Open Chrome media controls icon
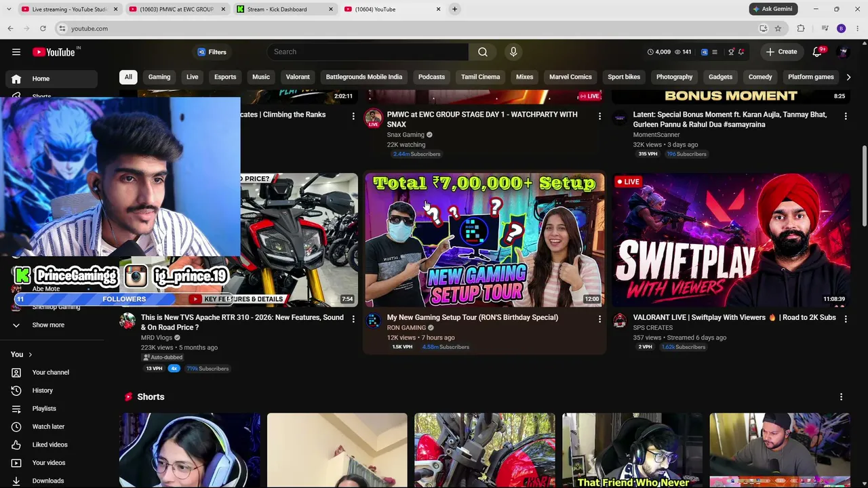868x488 pixels. [x=825, y=28]
